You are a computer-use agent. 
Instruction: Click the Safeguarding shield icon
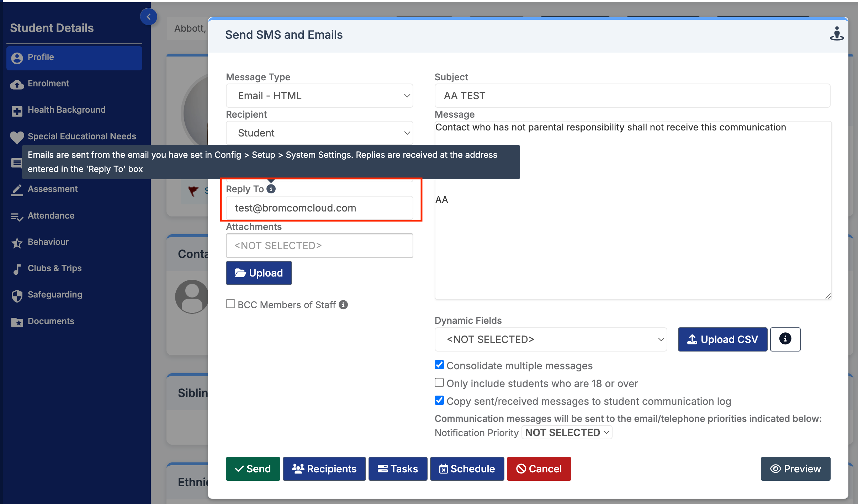pos(17,296)
